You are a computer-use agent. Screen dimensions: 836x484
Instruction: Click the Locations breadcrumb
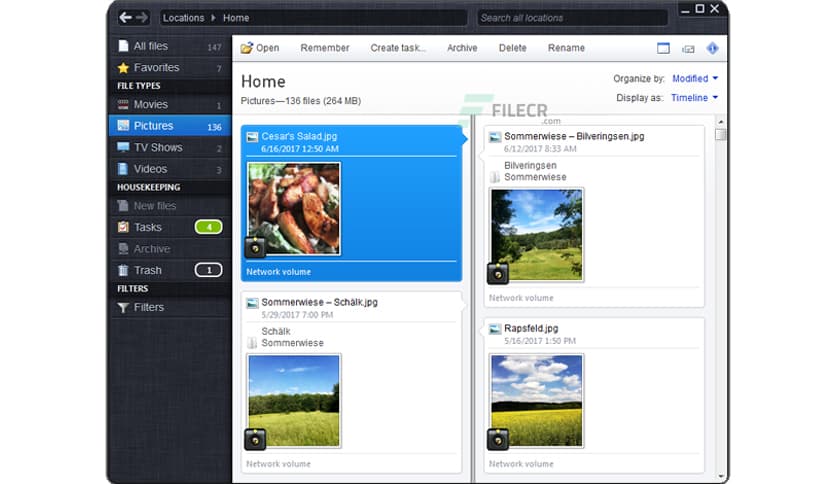tap(183, 18)
